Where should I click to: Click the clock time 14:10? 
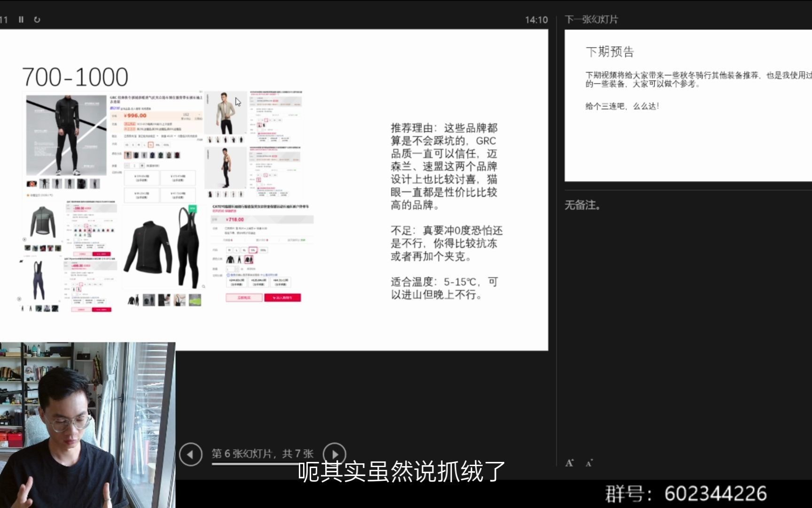536,20
